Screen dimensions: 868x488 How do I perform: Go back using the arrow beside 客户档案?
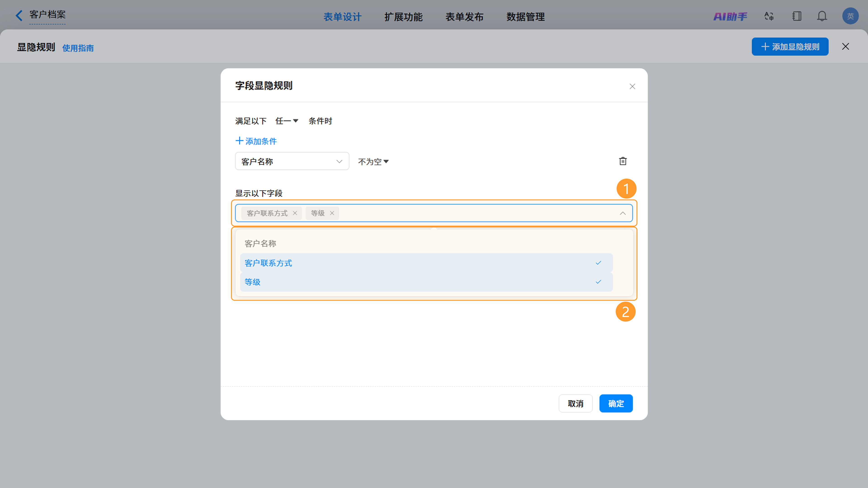point(19,16)
